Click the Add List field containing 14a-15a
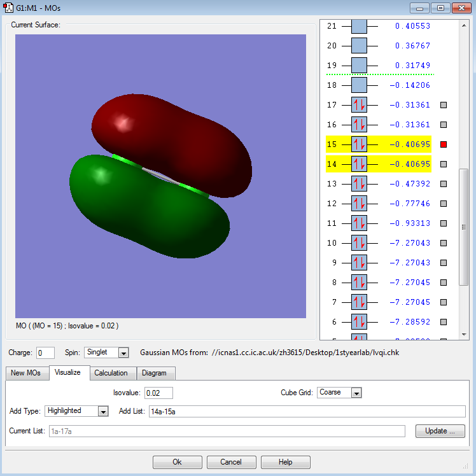 click(x=307, y=412)
